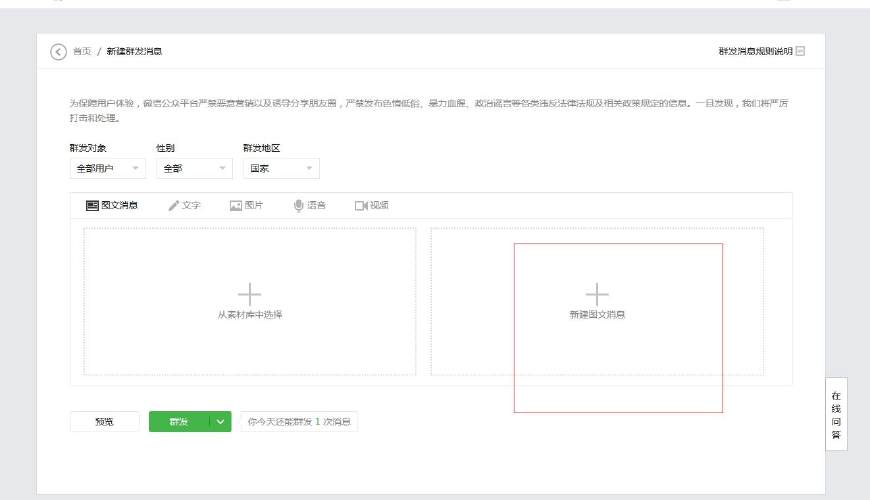Click the 预览 button

pyautogui.click(x=104, y=422)
